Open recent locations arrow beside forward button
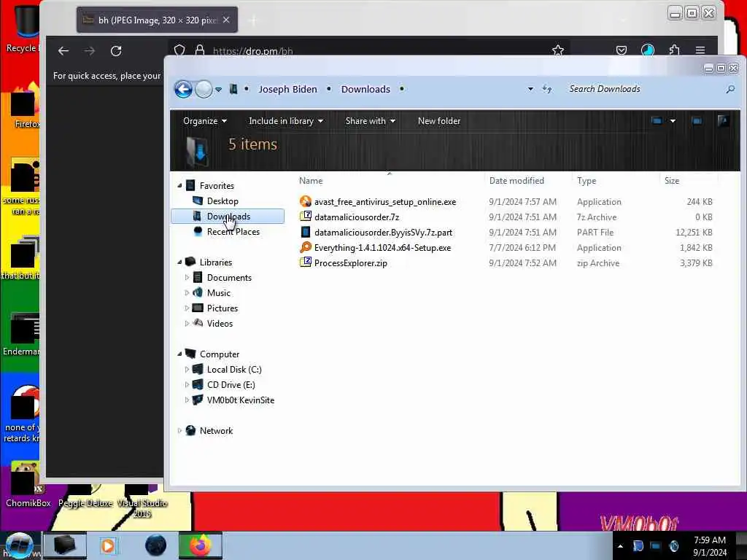747x560 pixels. pyautogui.click(x=218, y=90)
